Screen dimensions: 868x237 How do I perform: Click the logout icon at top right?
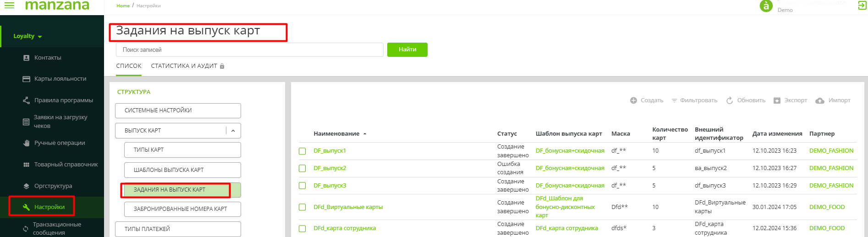click(x=862, y=6)
